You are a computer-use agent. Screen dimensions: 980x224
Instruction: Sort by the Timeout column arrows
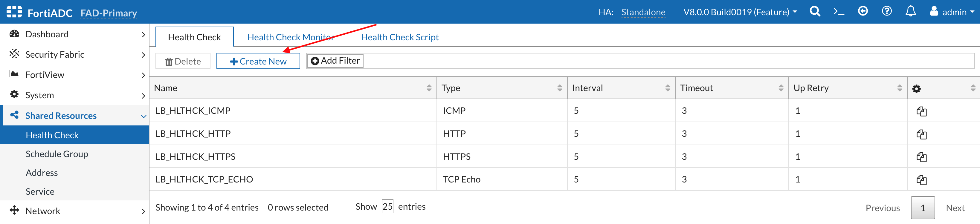tap(781, 88)
